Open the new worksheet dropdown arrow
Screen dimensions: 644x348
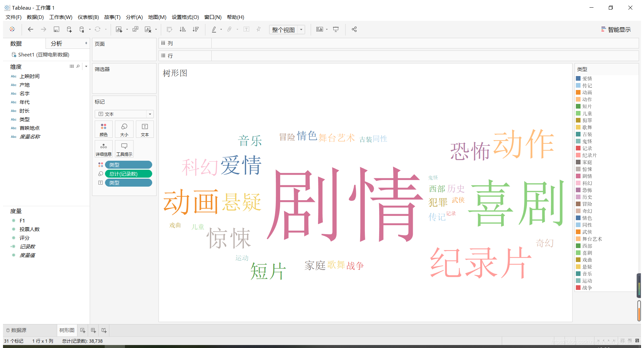[x=127, y=30]
